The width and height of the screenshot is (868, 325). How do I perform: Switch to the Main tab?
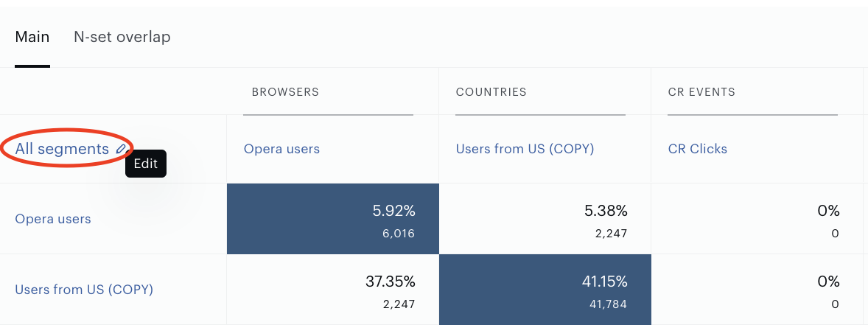pos(32,37)
